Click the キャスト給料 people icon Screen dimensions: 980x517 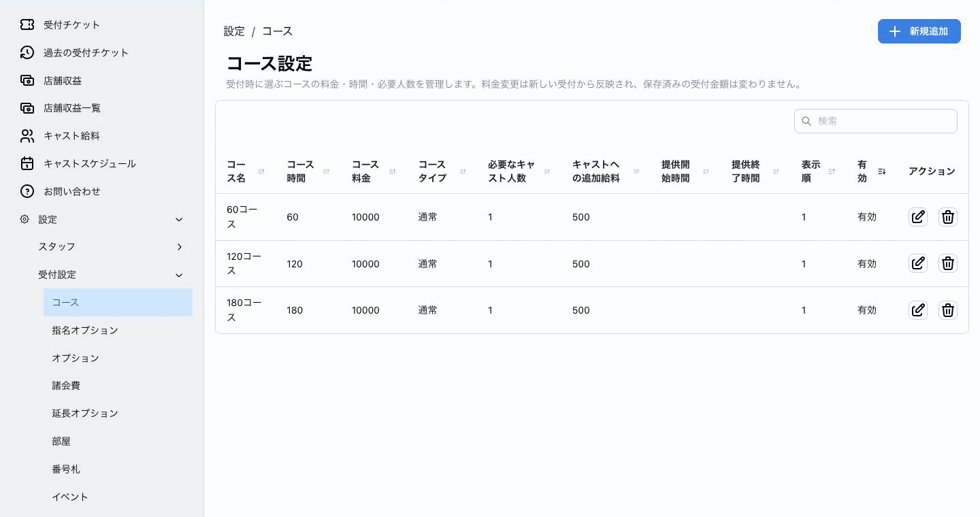point(27,136)
